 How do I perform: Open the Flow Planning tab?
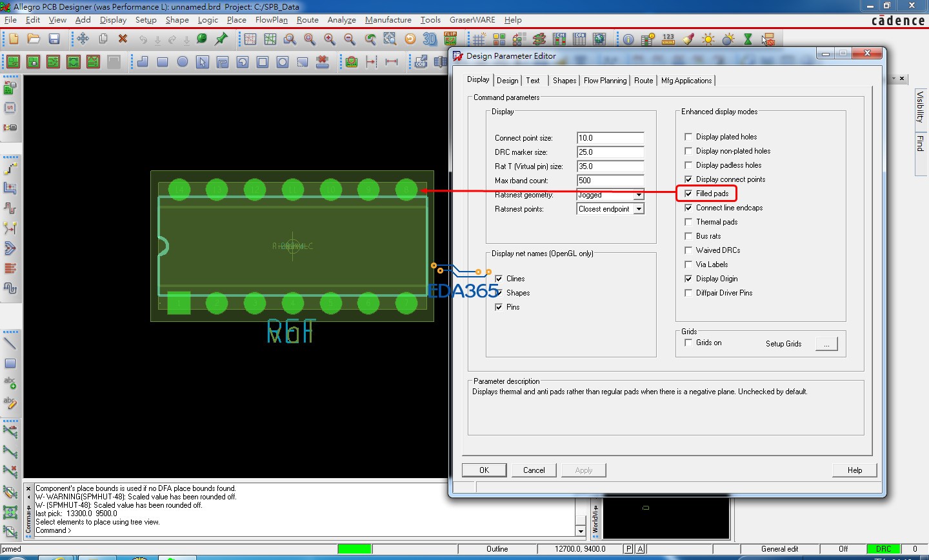tap(605, 81)
